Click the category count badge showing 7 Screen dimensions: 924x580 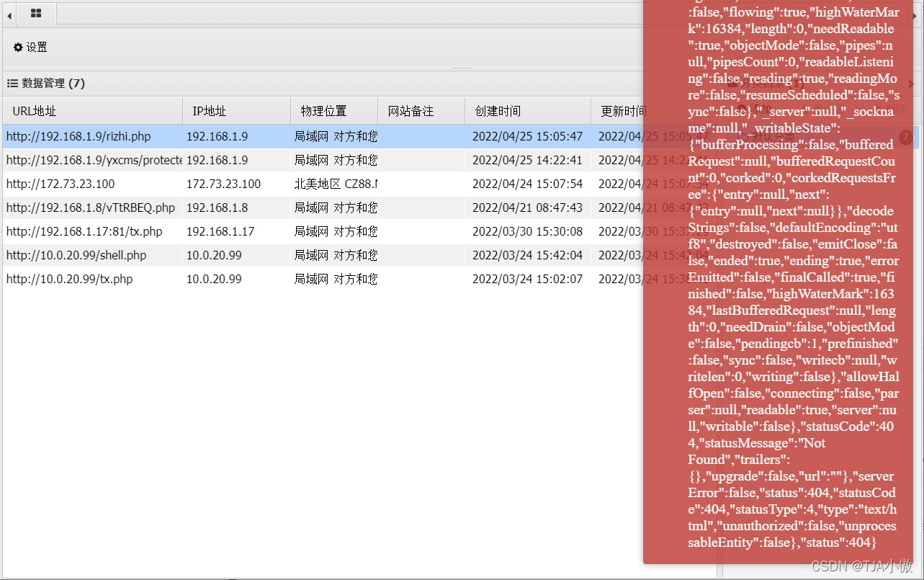pos(906,137)
